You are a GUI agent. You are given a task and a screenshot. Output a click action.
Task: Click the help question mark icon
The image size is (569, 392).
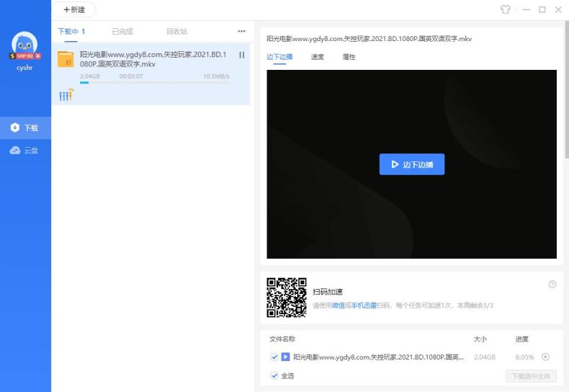point(552,284)
